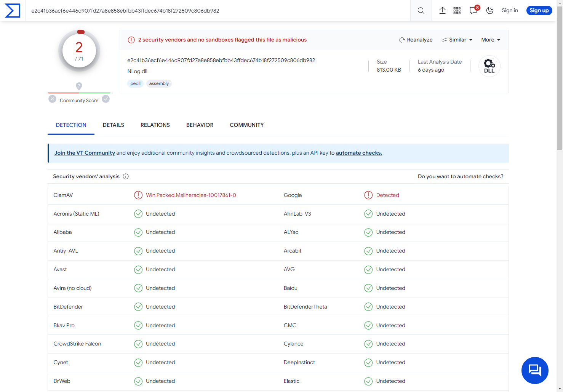Image resolution: width=563 pixels, height=392 pixels.
Task: Open the chat bubble in the corner
Action: pyautogui.click(x=534, y=370)
